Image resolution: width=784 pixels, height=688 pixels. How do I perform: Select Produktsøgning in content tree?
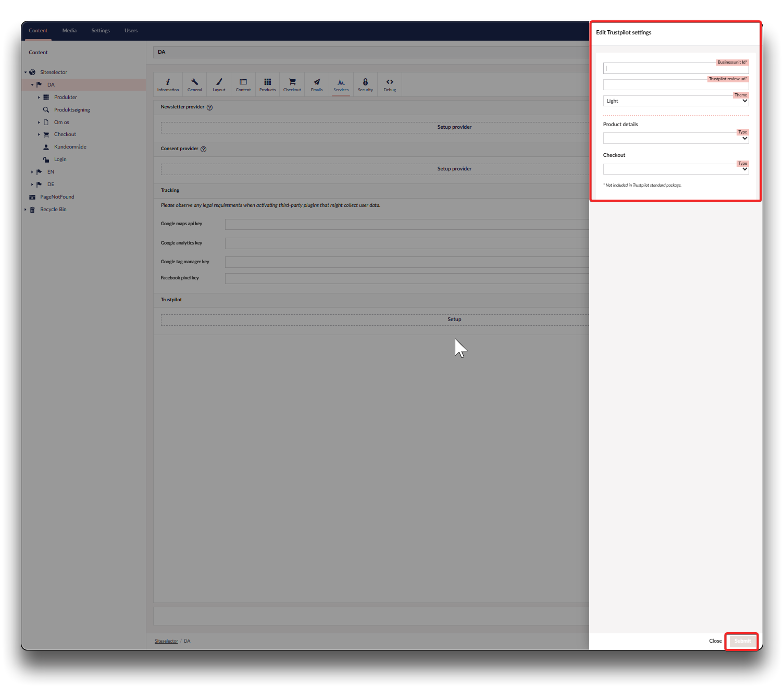pyautogui.click(x=72, y=110)
